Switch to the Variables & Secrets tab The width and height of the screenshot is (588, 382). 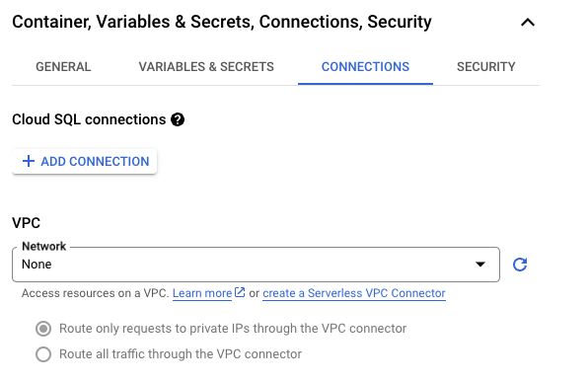point(206,67)
